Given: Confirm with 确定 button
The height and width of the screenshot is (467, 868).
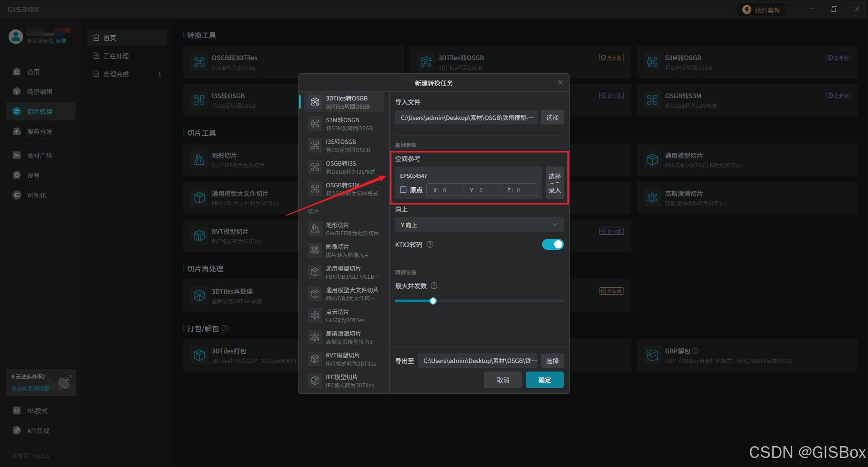Looking at the screenshot, I should tap(545, 380).
